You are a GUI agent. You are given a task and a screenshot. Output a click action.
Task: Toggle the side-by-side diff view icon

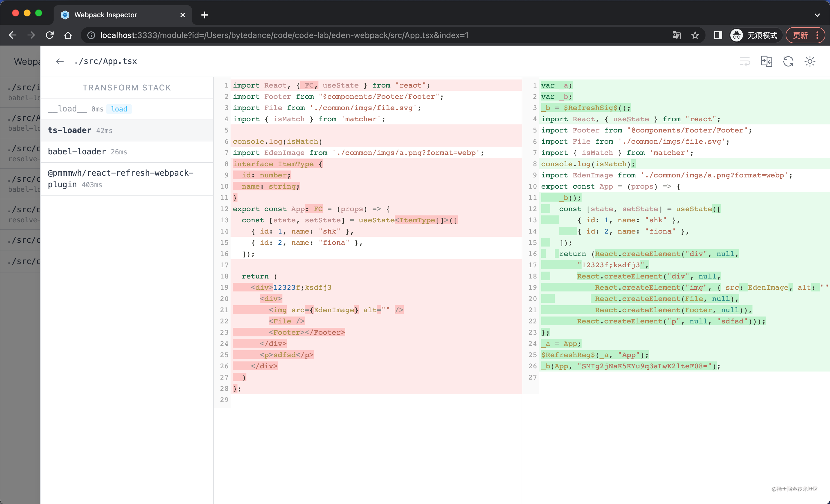coord(766,61)
